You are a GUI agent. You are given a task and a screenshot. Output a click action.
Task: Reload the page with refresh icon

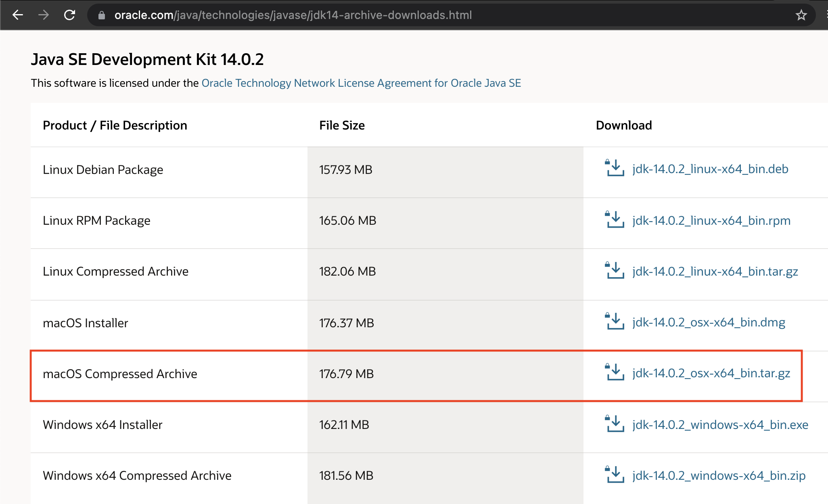[x=70, y=15]
